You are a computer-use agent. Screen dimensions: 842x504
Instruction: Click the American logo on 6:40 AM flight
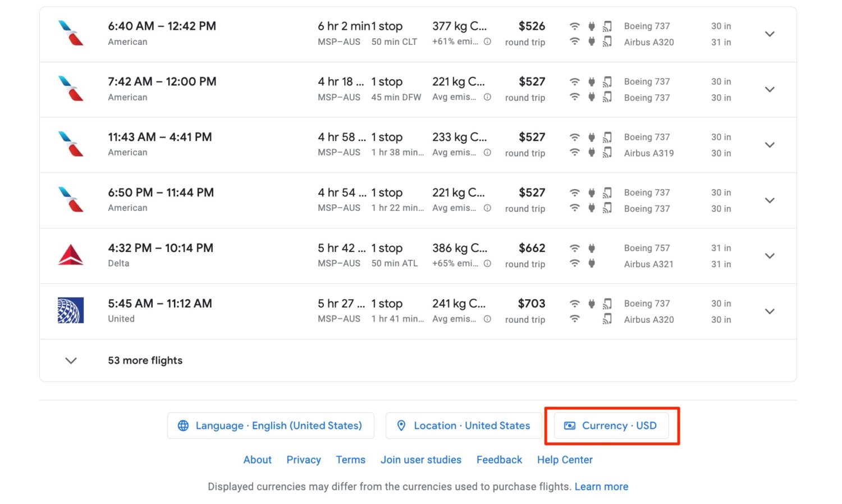71,33
